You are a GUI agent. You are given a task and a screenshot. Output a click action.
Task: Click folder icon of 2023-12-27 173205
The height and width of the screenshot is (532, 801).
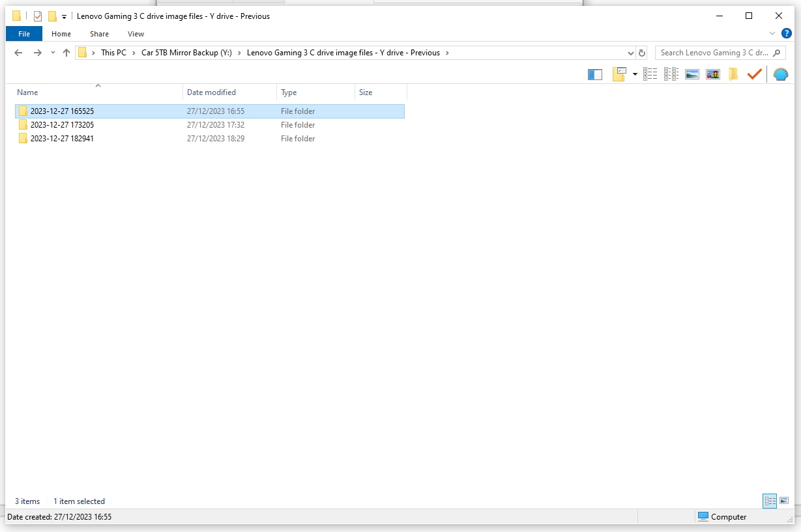(x=23, y=125)
